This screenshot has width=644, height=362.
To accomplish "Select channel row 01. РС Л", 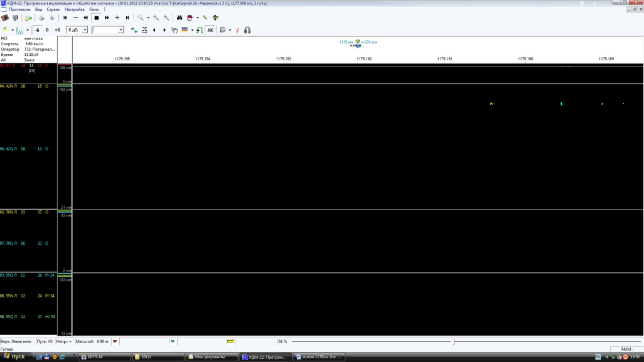I will click(x=28, y=66).
